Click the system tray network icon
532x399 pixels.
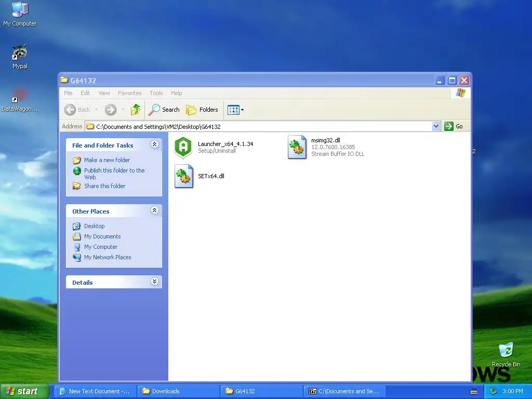[494, 391]
